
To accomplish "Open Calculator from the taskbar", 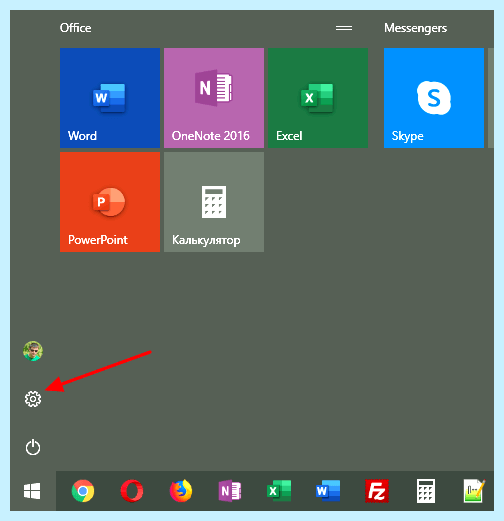I will 426,491.
